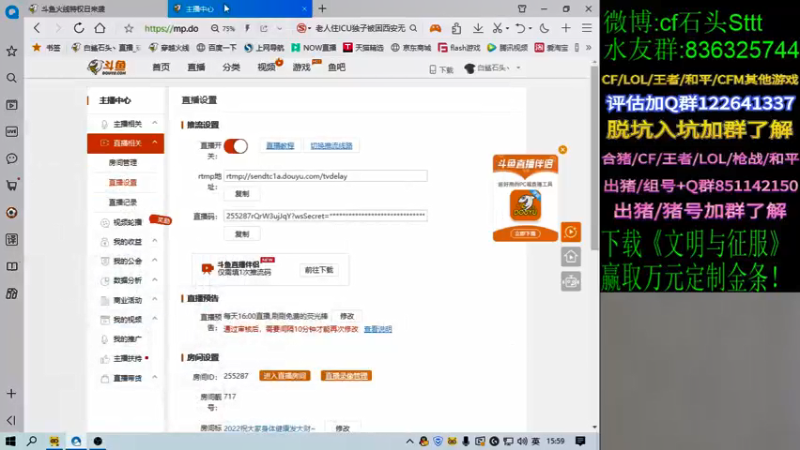Open Windows taskbar search
This screenshot has width=800, height=450.
(32, 441)
